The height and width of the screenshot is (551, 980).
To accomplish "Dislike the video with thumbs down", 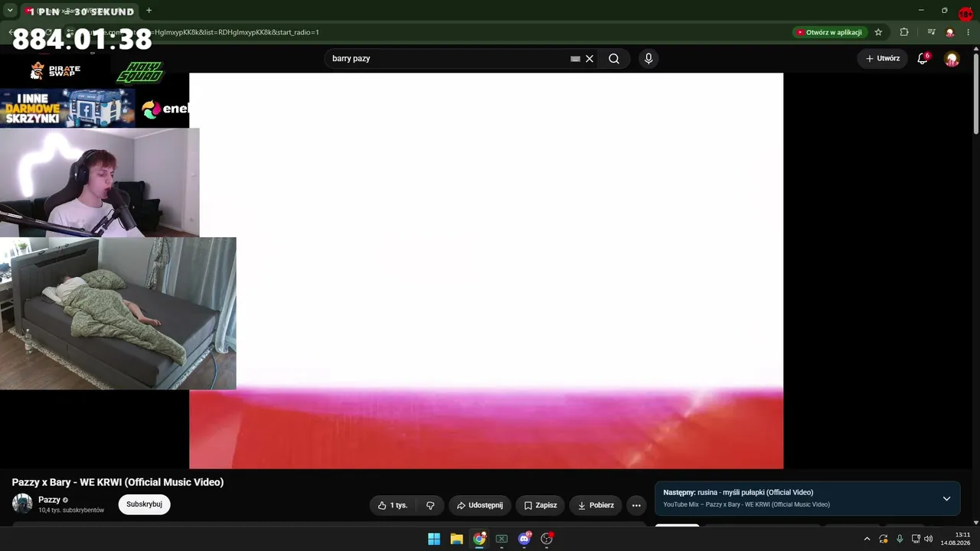I will tap(430, 505).
